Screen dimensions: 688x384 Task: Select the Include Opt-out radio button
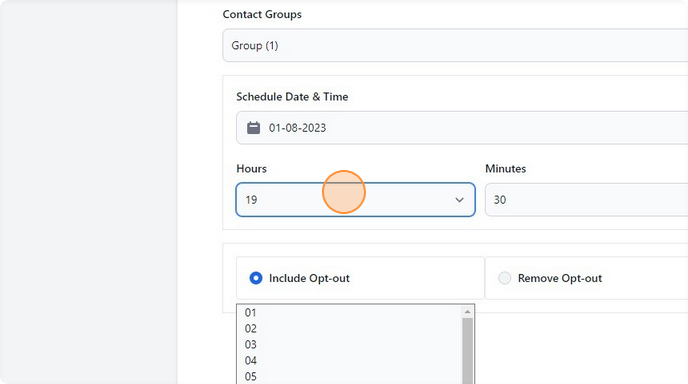(x=256, y=278)
